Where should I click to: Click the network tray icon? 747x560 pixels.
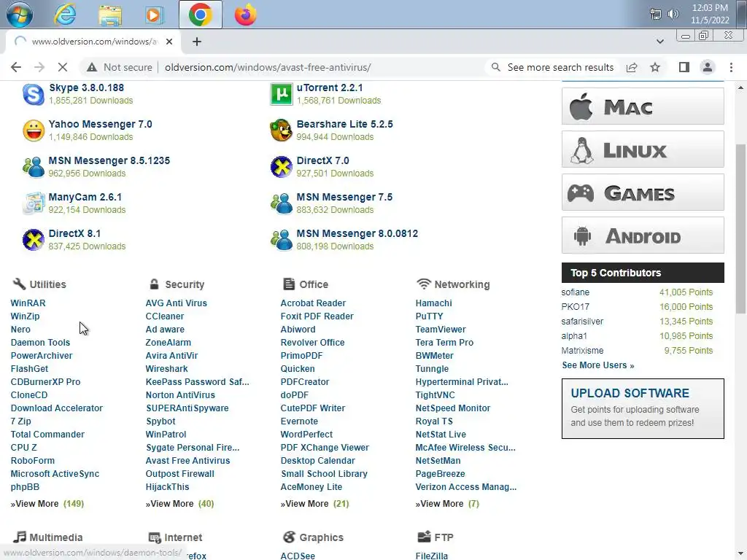pos(656,14)
